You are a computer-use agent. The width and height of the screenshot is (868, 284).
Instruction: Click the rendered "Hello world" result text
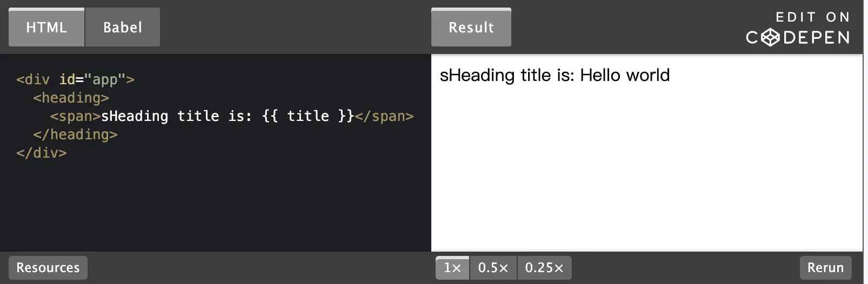coord(624,75)
